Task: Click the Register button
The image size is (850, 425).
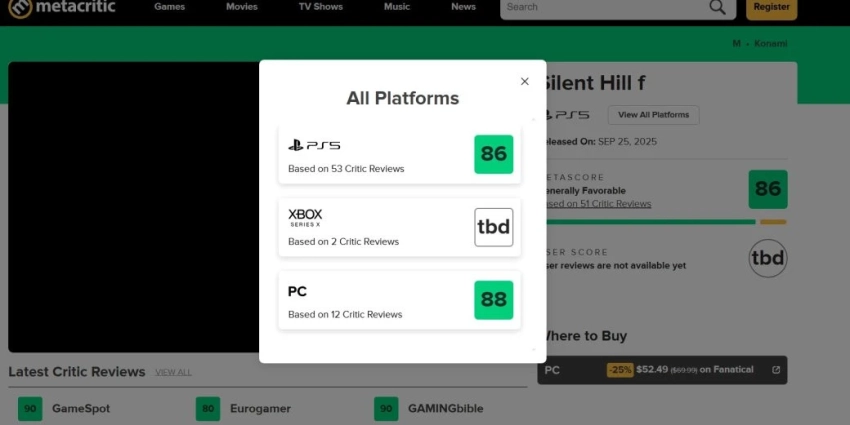Action: coord(771,7)
